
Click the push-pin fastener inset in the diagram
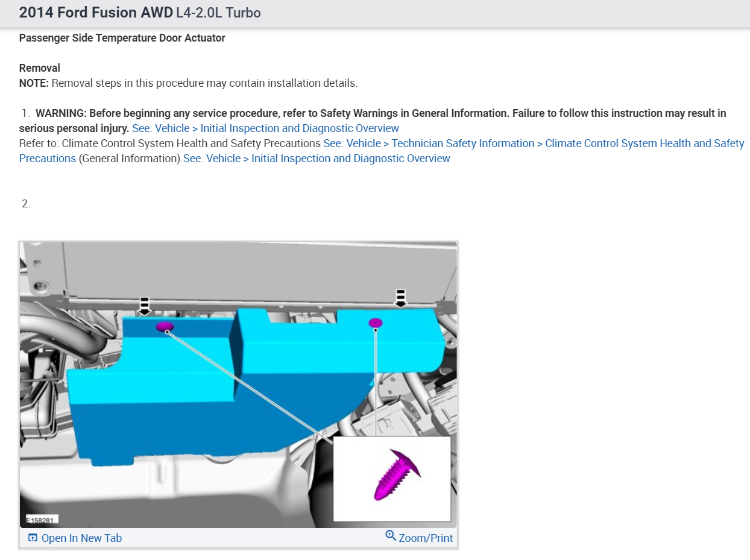392,479
